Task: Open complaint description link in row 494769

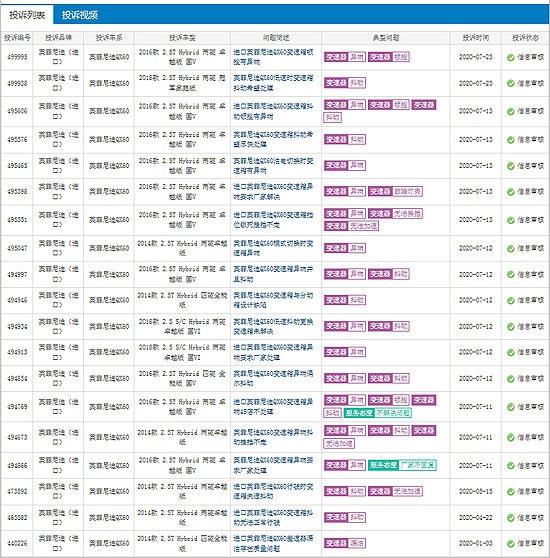Action: tap(273, 406)
